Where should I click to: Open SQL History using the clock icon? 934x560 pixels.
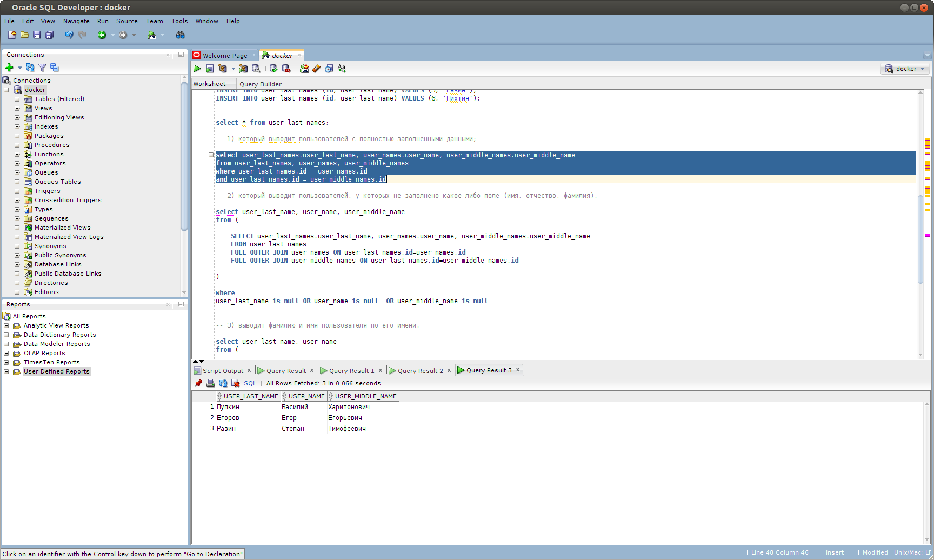pos(329,69)
